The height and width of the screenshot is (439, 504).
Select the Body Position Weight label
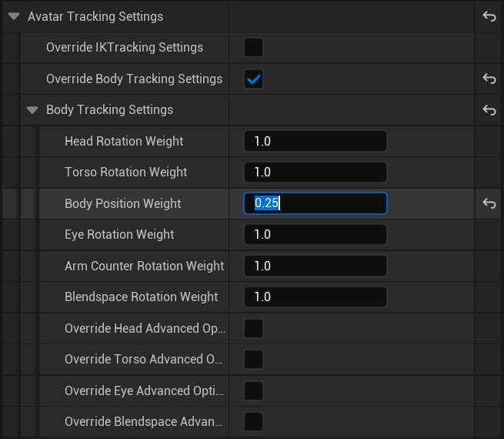click(123, 203)
